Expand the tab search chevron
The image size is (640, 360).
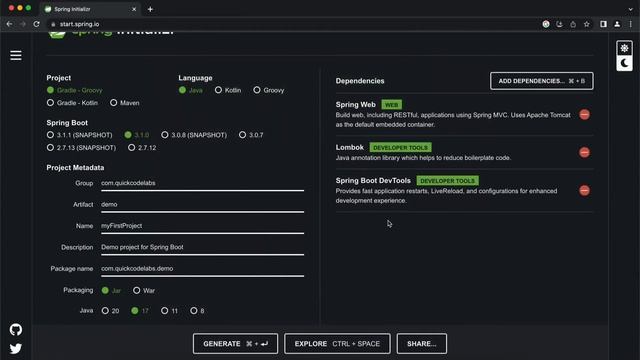click(631, 9)
